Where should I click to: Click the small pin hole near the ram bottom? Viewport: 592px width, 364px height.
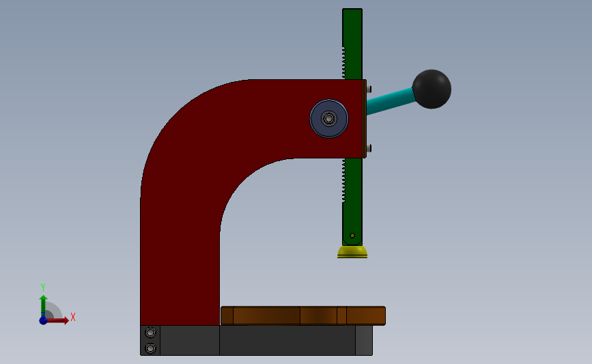(x=352, y=236)
